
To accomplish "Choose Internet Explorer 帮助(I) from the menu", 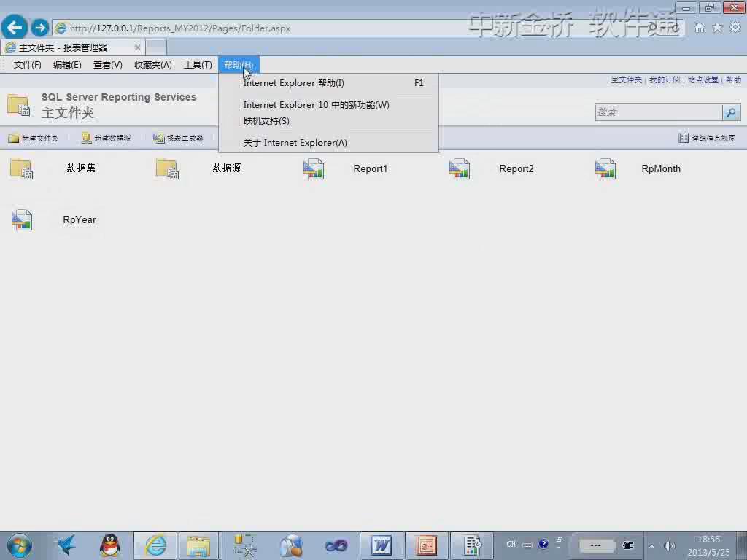I will (328, 83).
